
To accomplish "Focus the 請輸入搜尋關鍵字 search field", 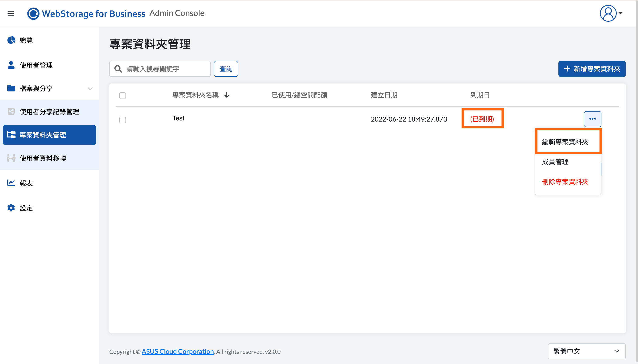I will tap(160, 69).
